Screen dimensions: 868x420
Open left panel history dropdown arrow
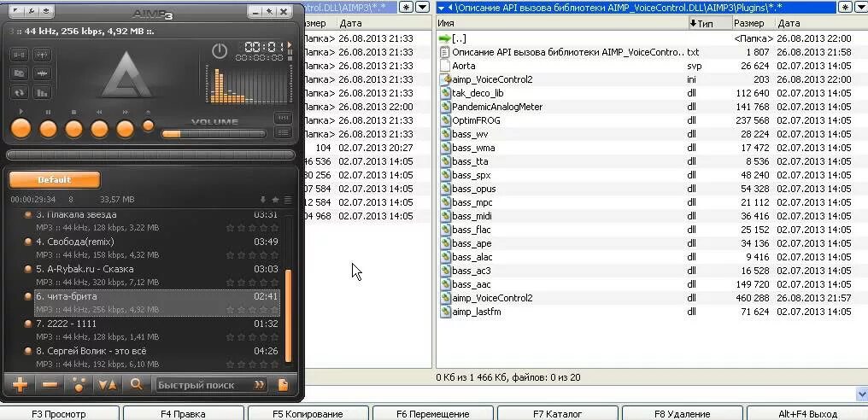(422, 7)
